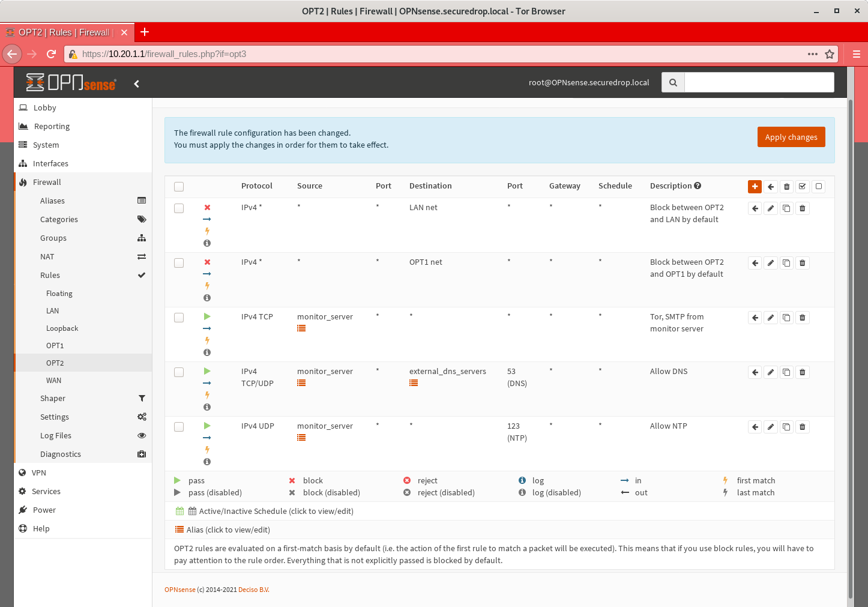Open the page actions ellipsis menu in the address bar
868x607 pixels.
pyautogui.click(x=812, y=53)
